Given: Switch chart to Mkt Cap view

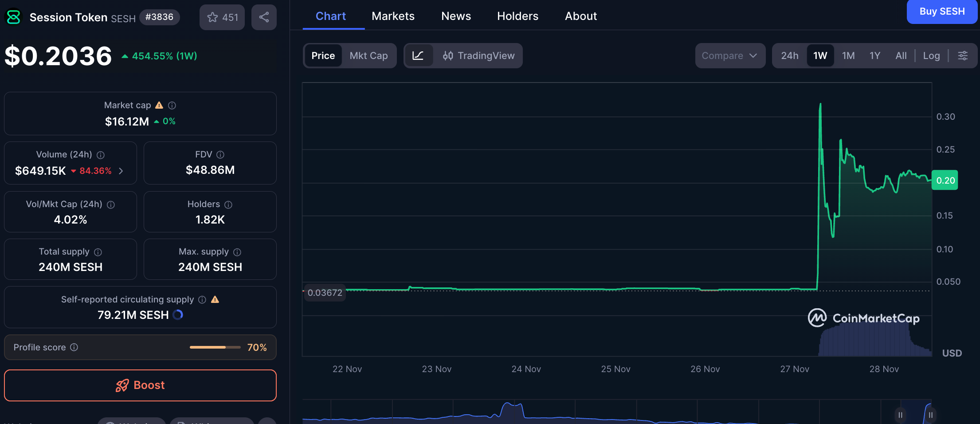Looking at the screenshot, I should (368, 55).
